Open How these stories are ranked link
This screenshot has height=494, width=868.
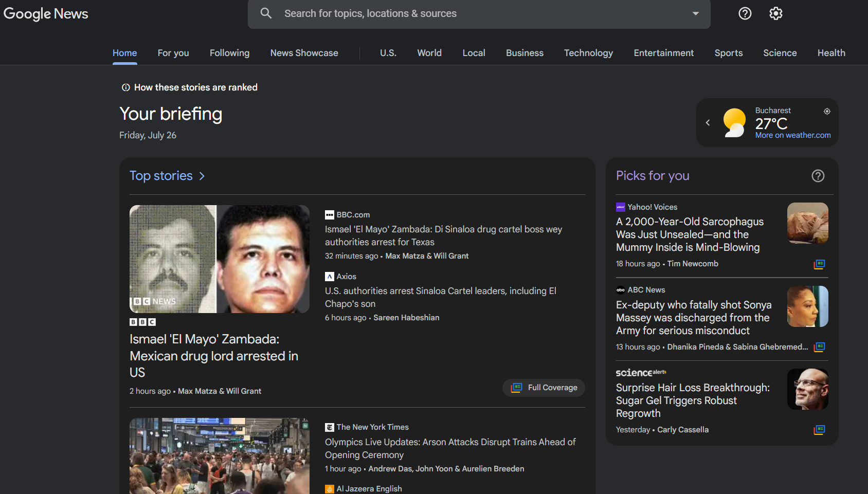pos(196,87)
